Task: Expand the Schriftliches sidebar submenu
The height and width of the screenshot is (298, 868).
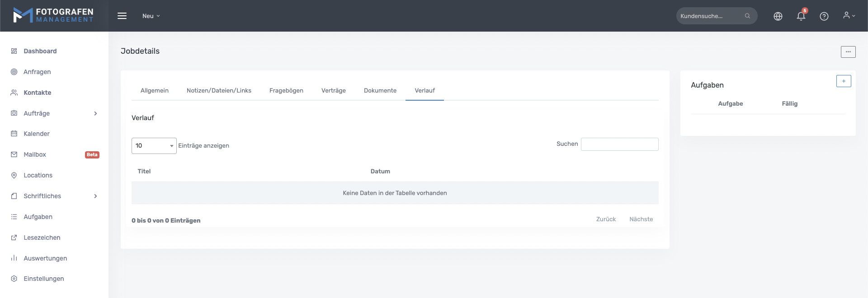Action: click(95, 196)
